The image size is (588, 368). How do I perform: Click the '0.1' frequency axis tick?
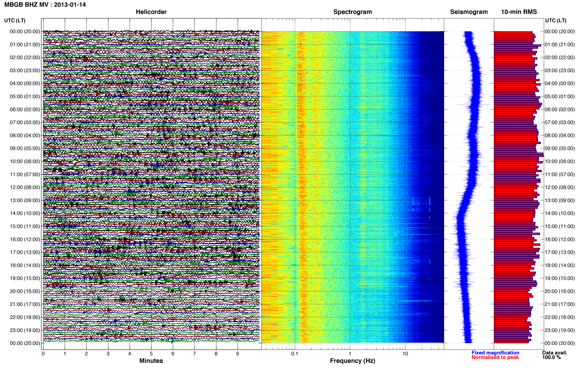click(x=295, y=354)
